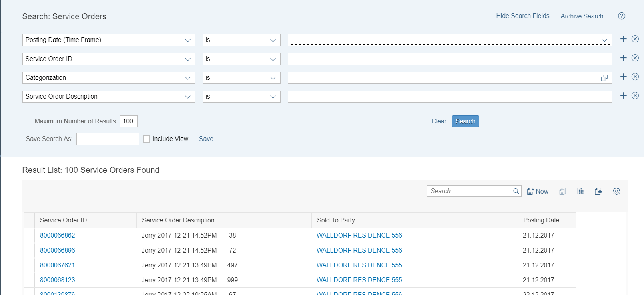Click description 'Jerry 2017-12-21 14:52PM 72'
This screenshot has width=644, height=295.
point(189,250)
